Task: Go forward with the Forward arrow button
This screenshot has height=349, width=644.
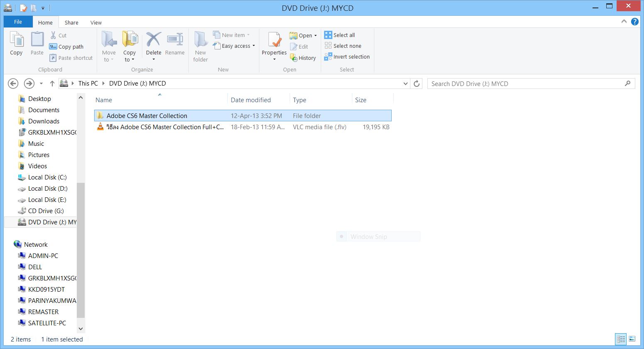Action: pos(29,84)
